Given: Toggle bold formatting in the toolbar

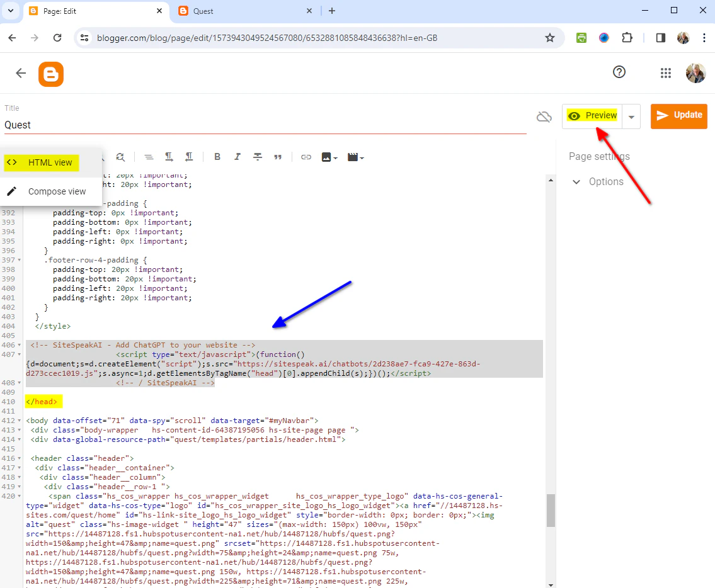Looking at the screenshot, I should [x=217, y=156].
